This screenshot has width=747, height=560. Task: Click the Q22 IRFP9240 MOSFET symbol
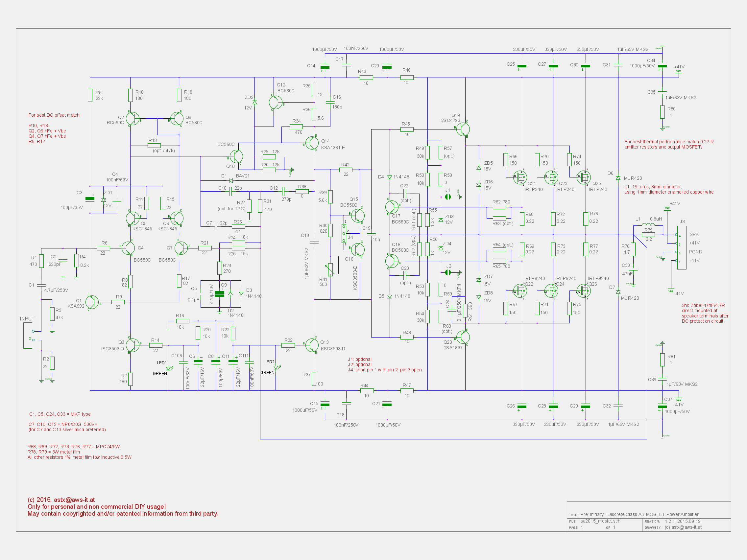point(520,291)
